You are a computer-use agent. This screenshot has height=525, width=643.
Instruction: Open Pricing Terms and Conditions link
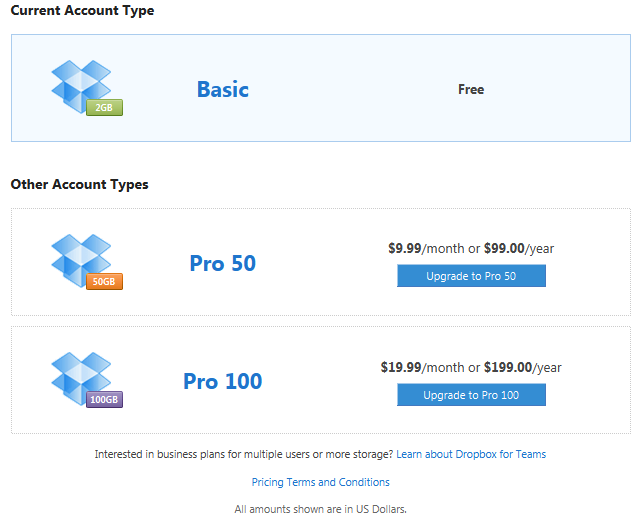pyautogui.click(x=320, y=482)
